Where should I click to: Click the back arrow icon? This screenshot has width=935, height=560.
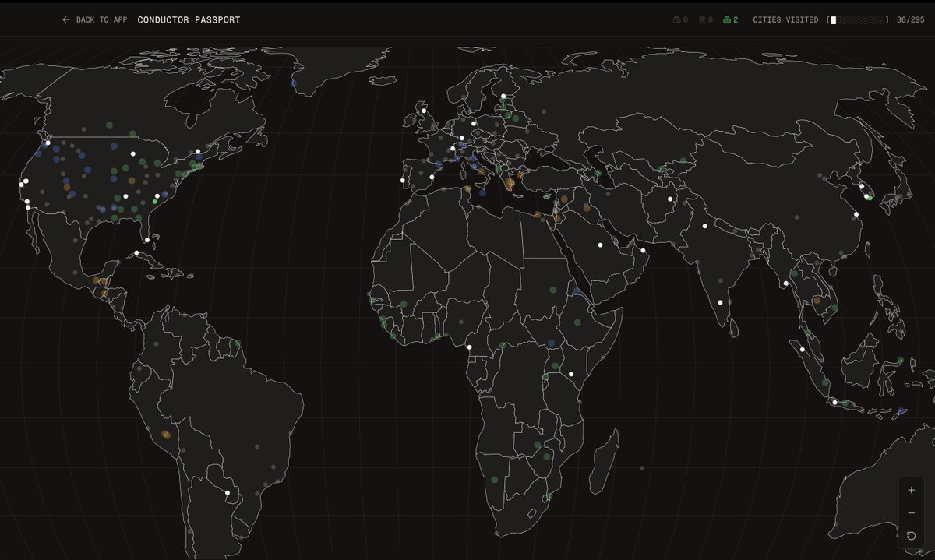coord(65,19)
